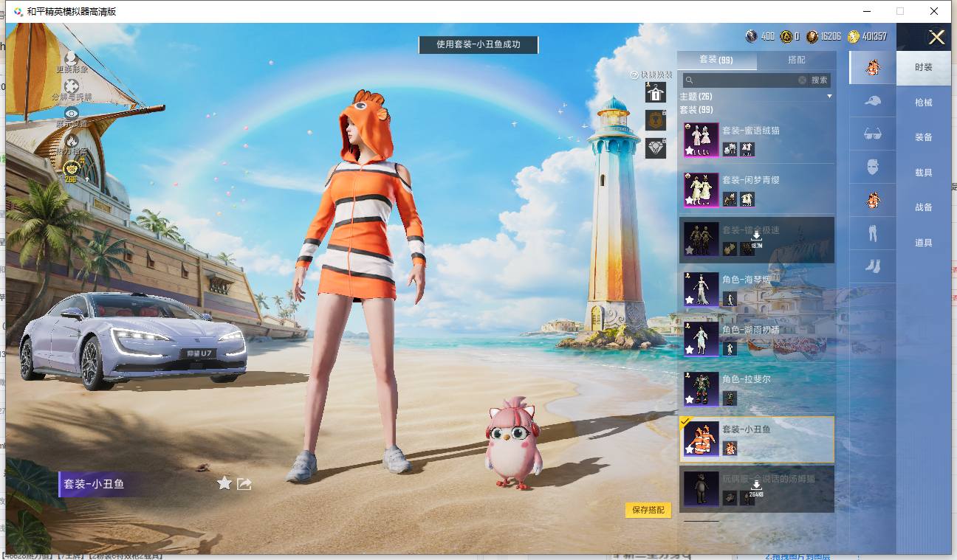Toggle the 展示设置 eye display setting
The height and width of the screenshot is (560, 957).
[72, 114]
